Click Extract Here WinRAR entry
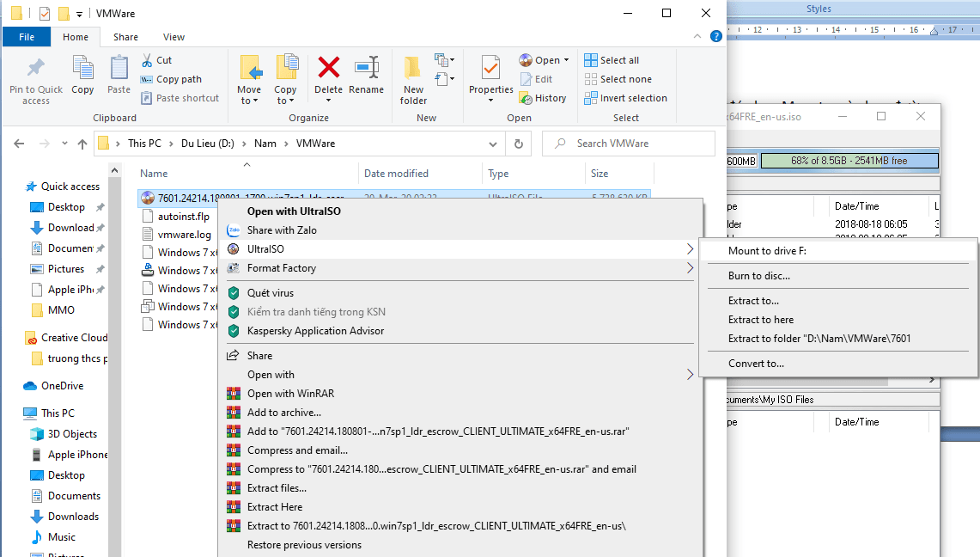The height and width of the screenshot is (557, 980). [x=274, y=507]
